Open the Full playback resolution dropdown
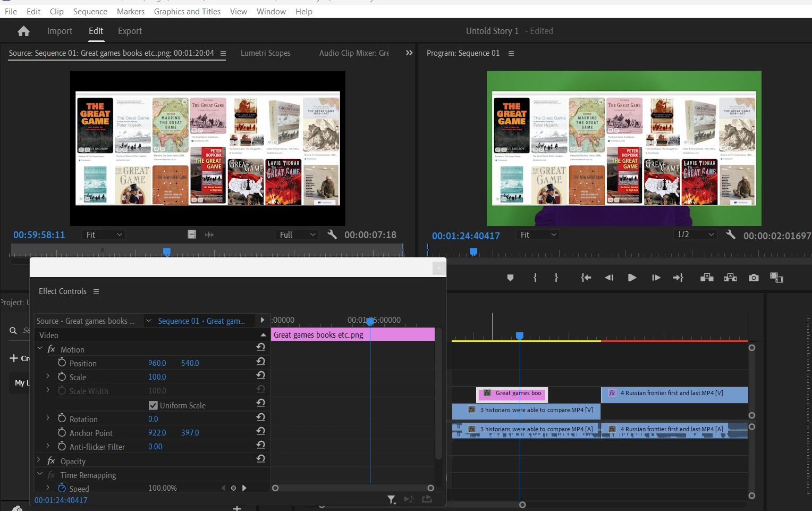This screenshot has width=812, height=511. click(297, 234)
